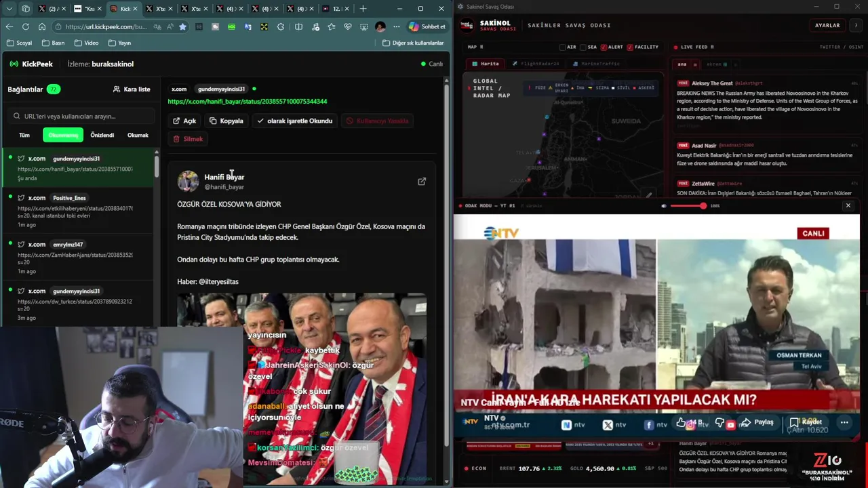The width and height of the screenshot is (868, 488).
Task: Select the MarineTraffic tab
Action: tap(596, 64)
